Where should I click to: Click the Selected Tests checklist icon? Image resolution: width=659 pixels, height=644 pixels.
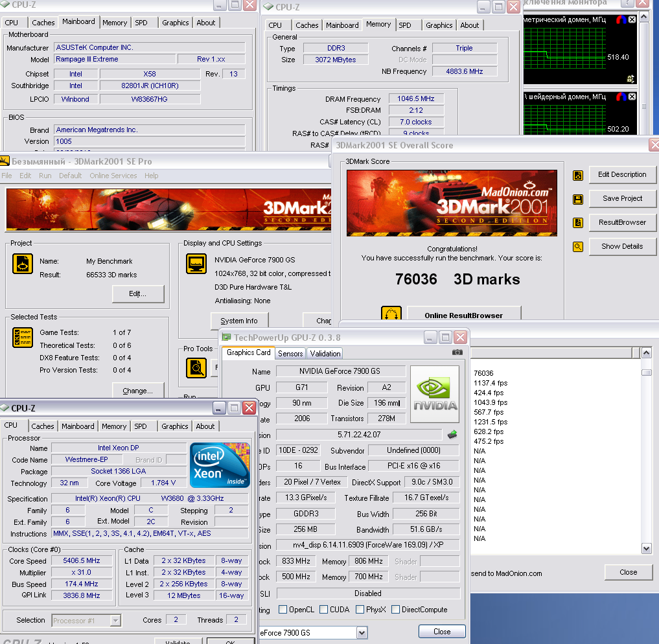point(23,338)
